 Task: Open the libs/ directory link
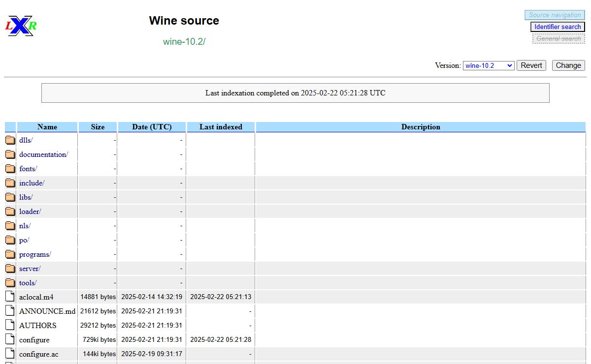tap(26, 197)
